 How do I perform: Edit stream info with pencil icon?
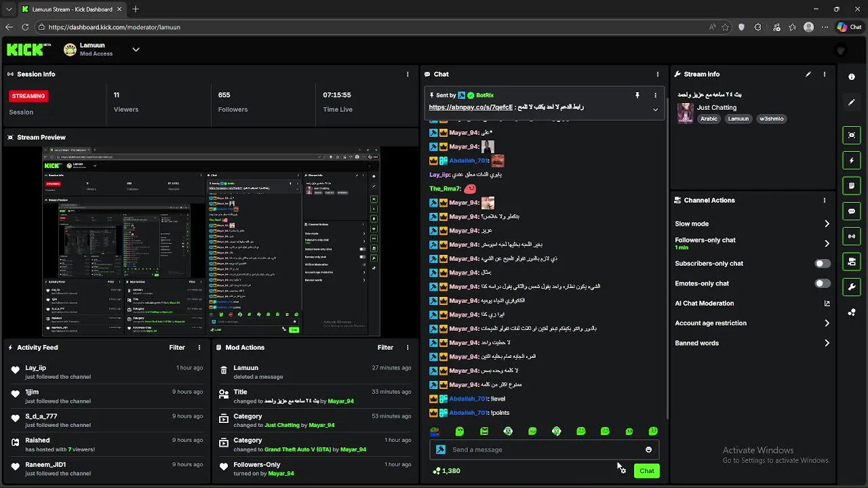808,75
